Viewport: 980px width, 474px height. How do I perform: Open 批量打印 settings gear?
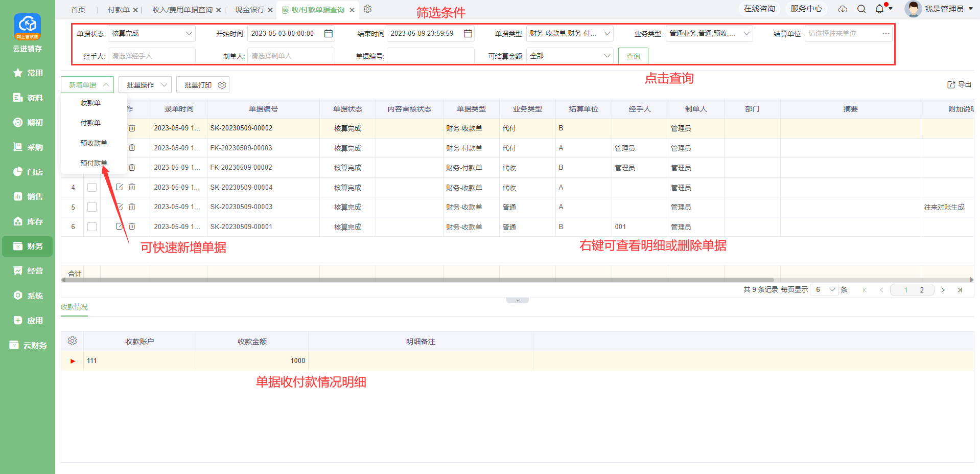click(x=222, y=85)
